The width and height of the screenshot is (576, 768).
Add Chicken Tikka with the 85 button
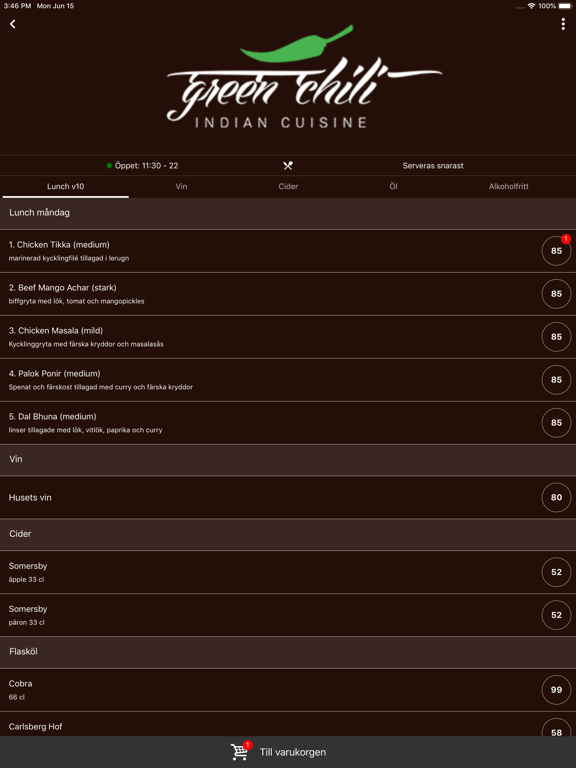coord(556,251)
